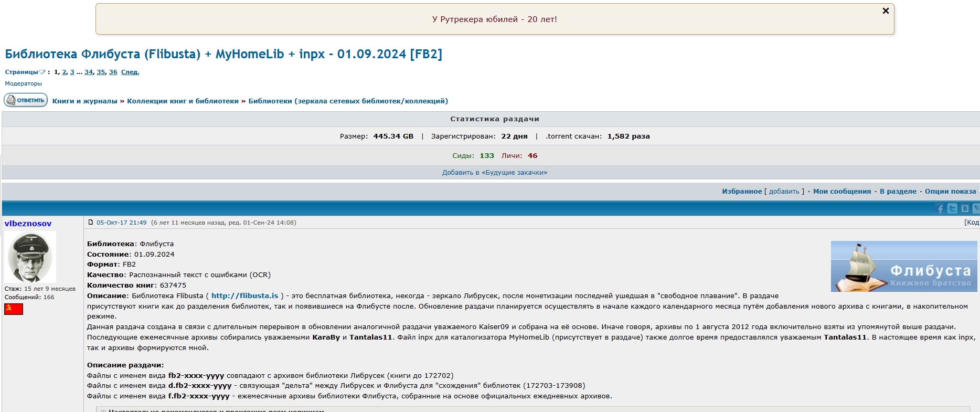Share the topic on Facebook
980x412 pixels.
click(x=940, y=209)
